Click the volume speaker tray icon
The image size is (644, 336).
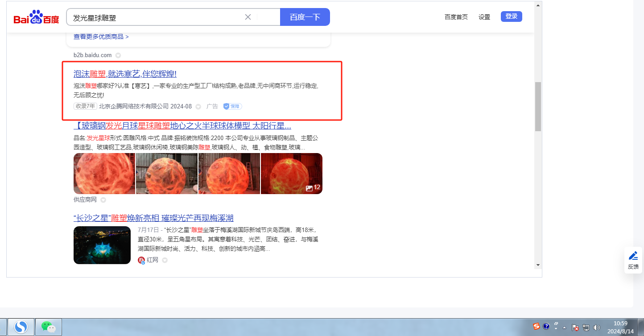597,328
